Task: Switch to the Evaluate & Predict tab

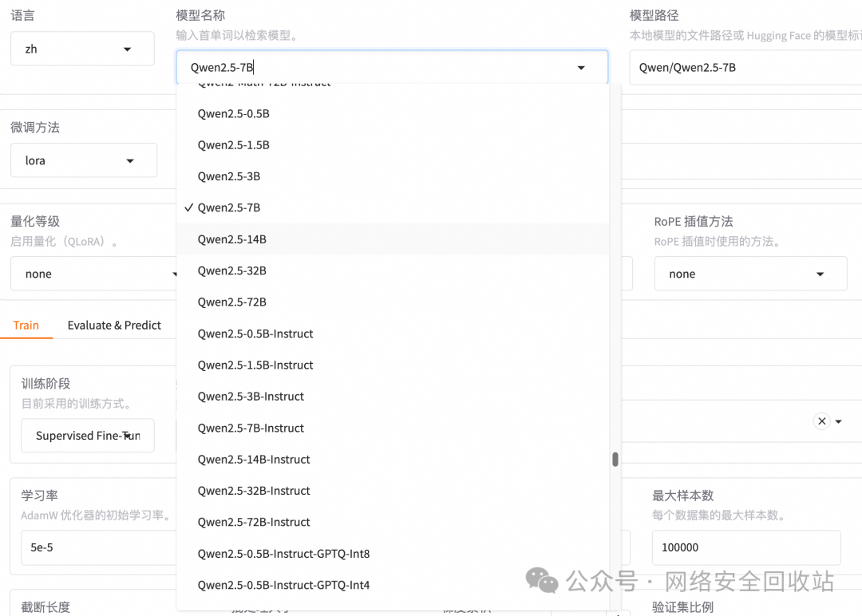Action: (x=114, y=326)
